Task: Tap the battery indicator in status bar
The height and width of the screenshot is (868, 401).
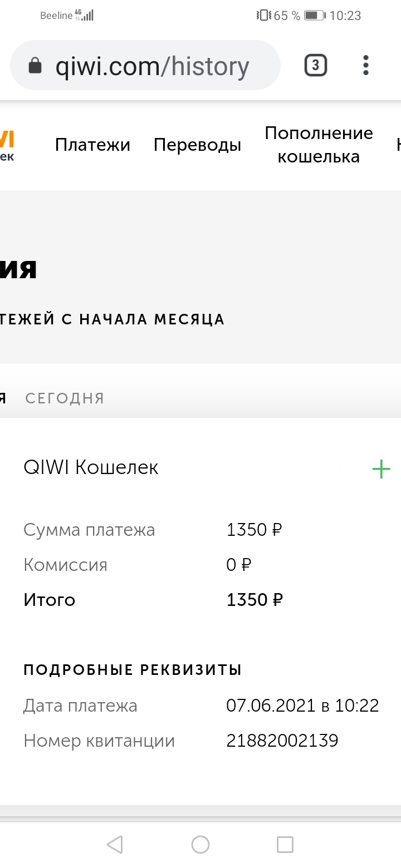Action: (315, 16)
